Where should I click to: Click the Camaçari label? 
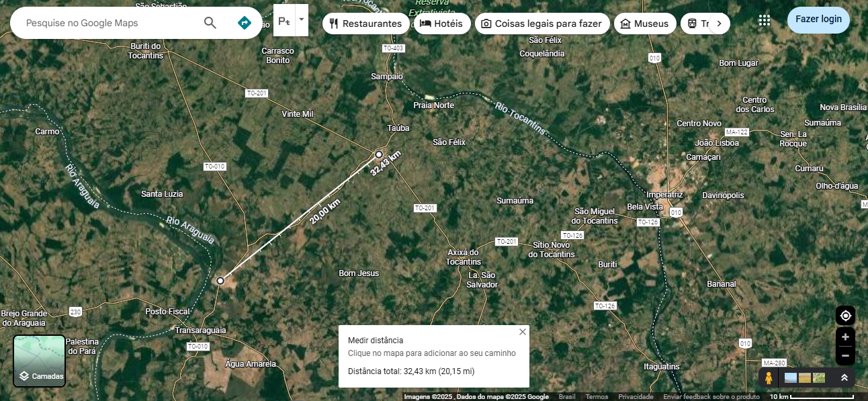(703, 157)
